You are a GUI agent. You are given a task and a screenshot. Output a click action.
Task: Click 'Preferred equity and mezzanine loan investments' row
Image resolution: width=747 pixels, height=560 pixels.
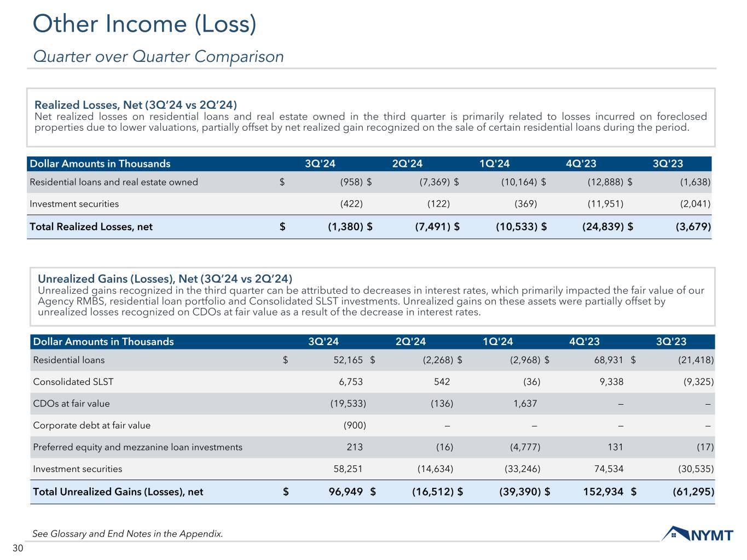(137, 447)
